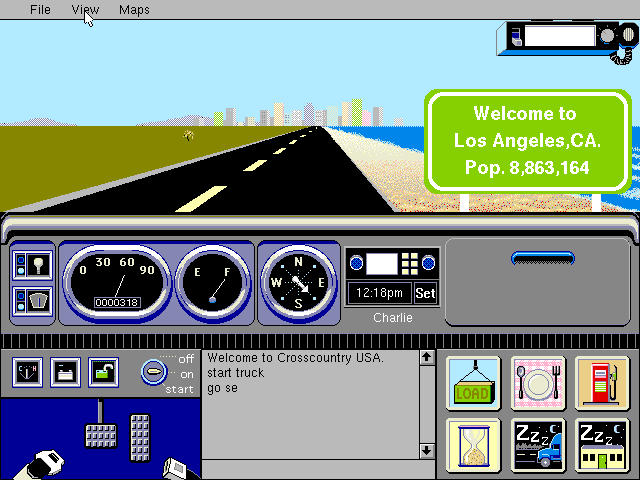640x480 pixels.
Task: Click the Set clock button
Action: [x=425, y=293]
